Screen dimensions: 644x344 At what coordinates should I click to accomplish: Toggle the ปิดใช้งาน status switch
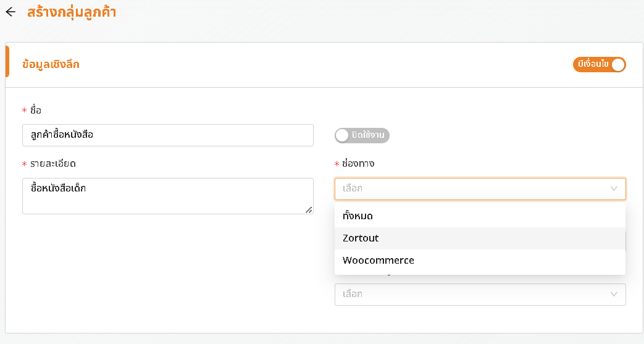362,135
